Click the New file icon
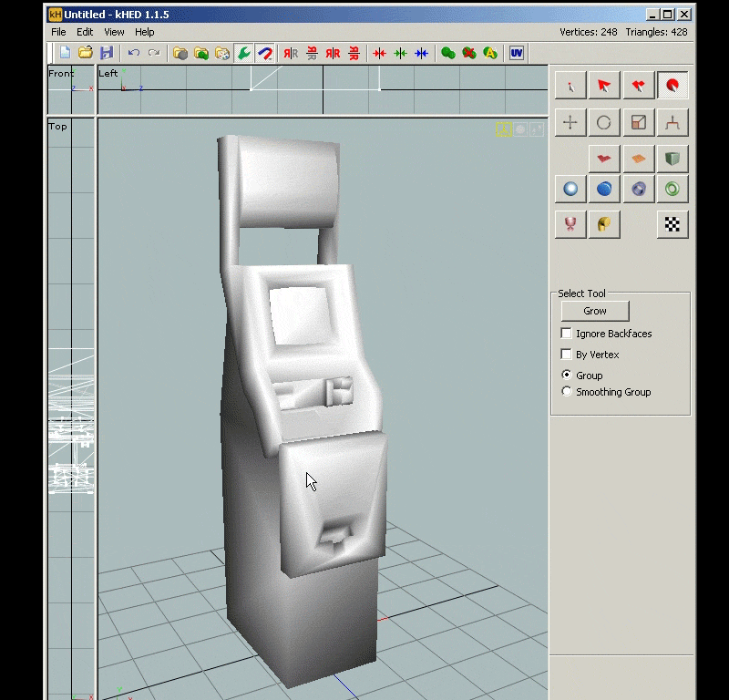 tap(65, 53)
